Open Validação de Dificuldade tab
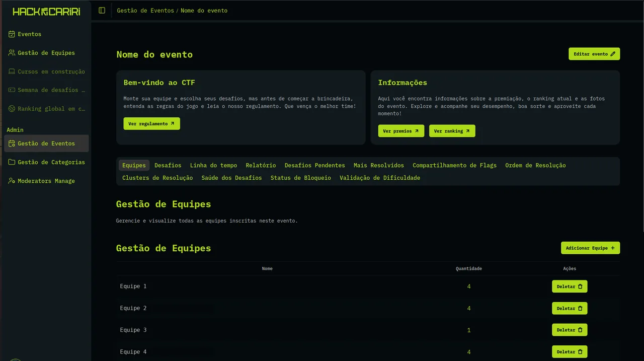This screenshot has width=644, height=361. pos(380,178)
